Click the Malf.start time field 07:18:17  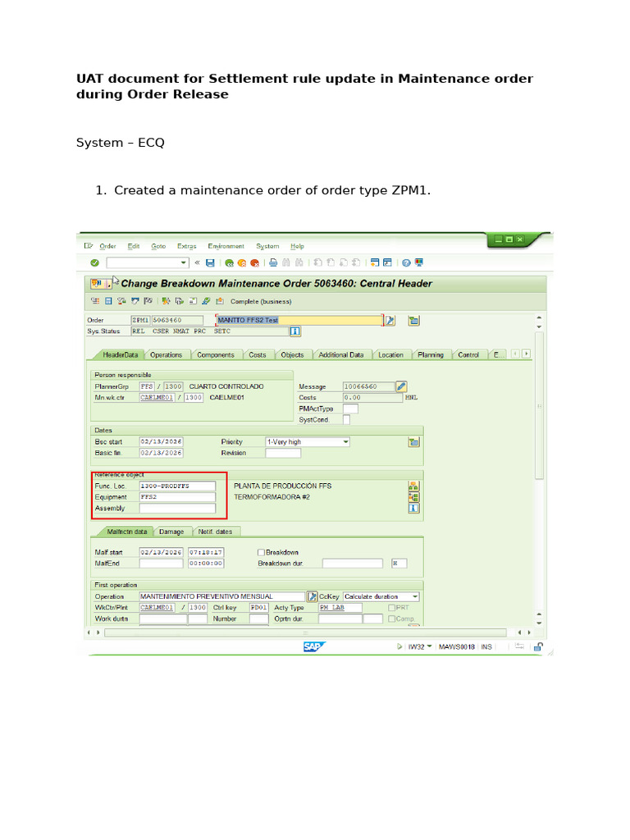(206, 552)
